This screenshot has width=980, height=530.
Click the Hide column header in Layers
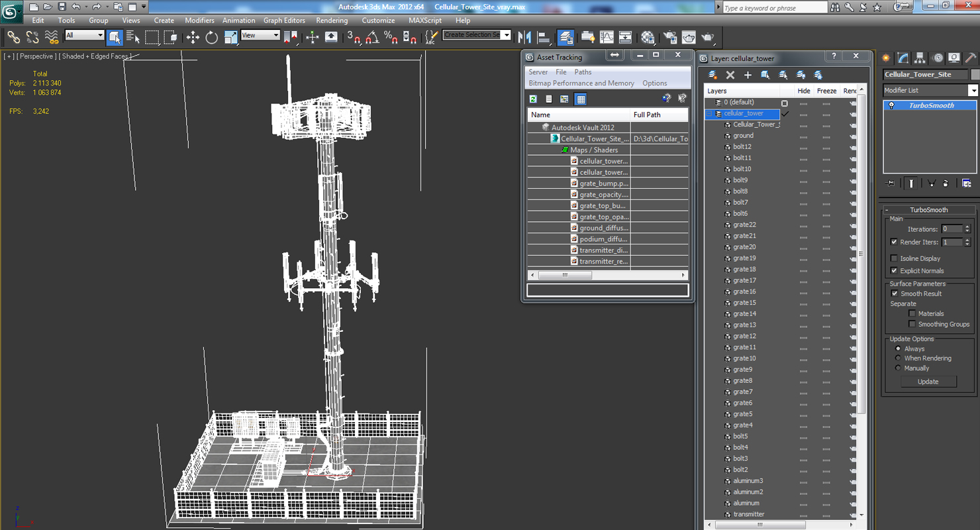click(803, 91)
